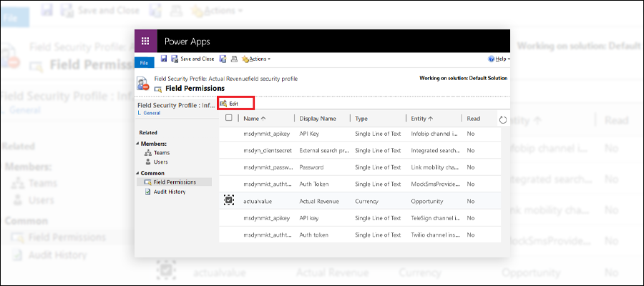This screenshot has height=286, width=644.
Task: Click the Currency type cell
Action: pyautogui.click(x=366, y=202)
